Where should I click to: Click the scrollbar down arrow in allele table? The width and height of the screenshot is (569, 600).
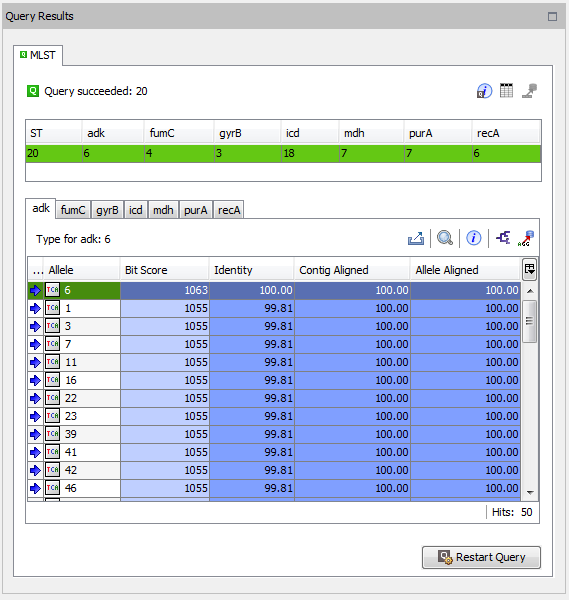pyautogui.click(x=530, y=492)
